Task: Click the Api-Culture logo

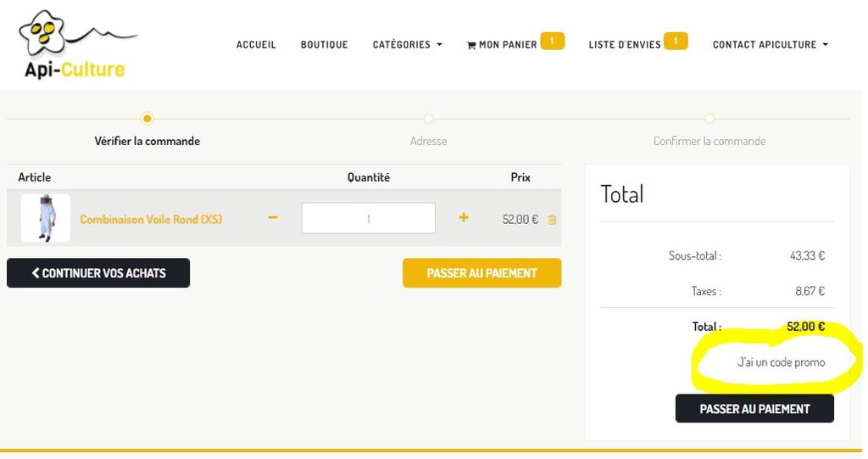Action: [x=75, y=45]
